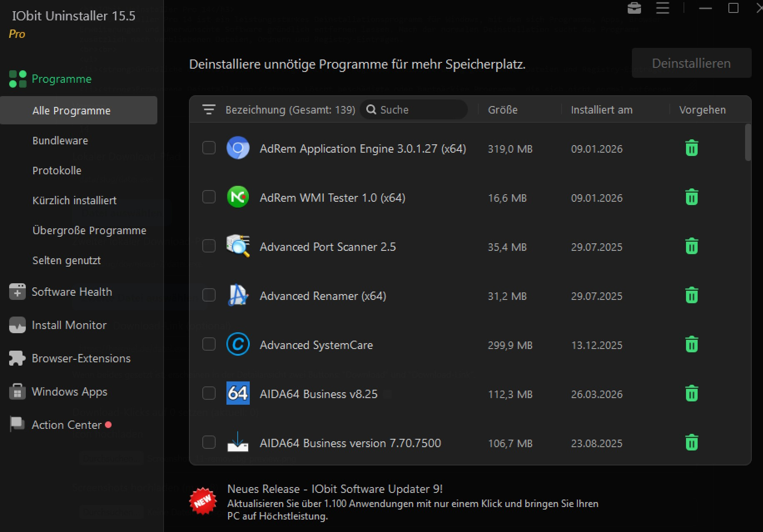The width and height of the screenshot is (763, 532).
Task: Click the trash icon for AIDA64 Business version 7.70.7500
Action: pos(691,443)
